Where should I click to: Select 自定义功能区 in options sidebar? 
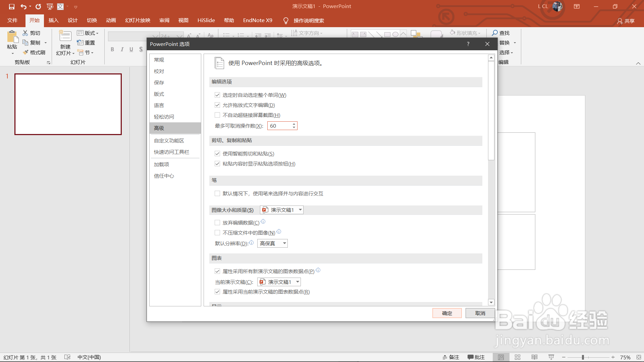pyautogui.click(x=169, y=141)
